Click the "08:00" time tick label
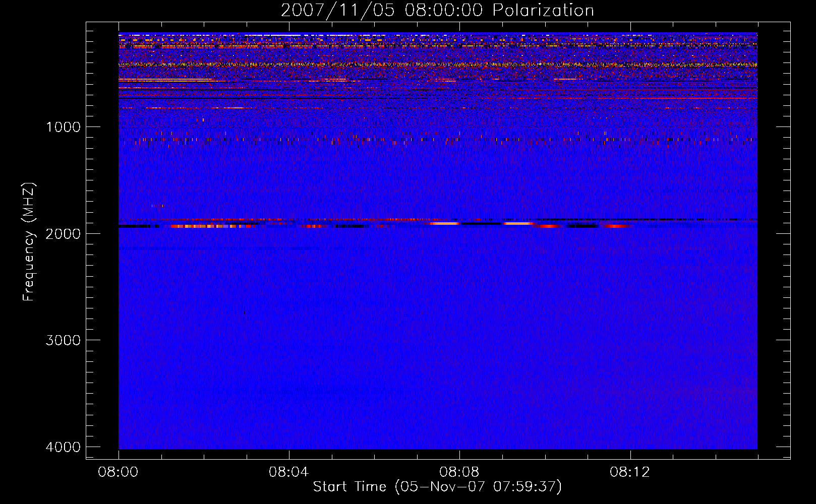The height and width of the screenshot is (504, 816). tap(119, 472)
